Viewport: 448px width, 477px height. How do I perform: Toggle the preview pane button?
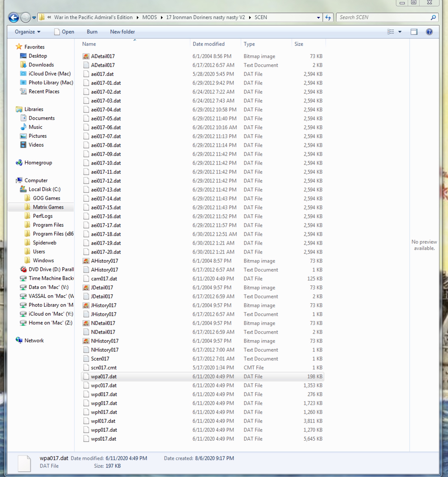click(x=414, y=32)
